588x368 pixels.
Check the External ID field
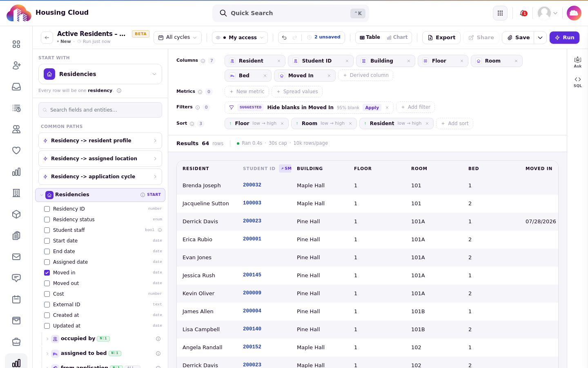[47, 305]
